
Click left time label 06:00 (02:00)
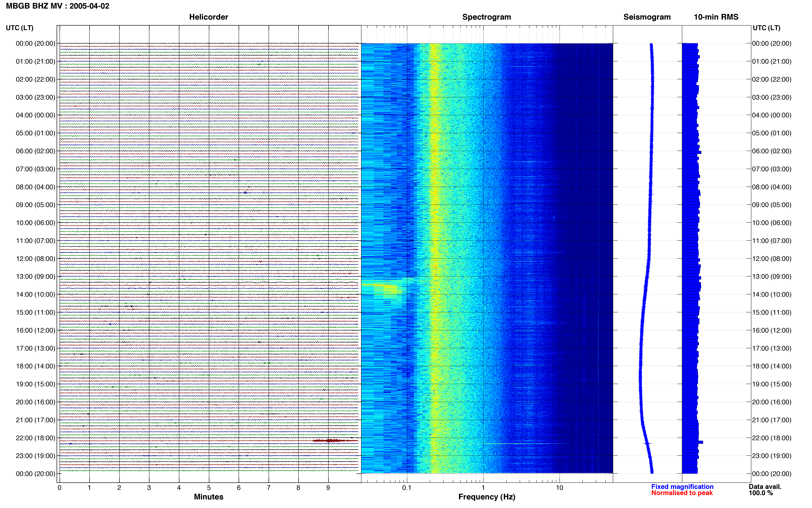(36, 151)
